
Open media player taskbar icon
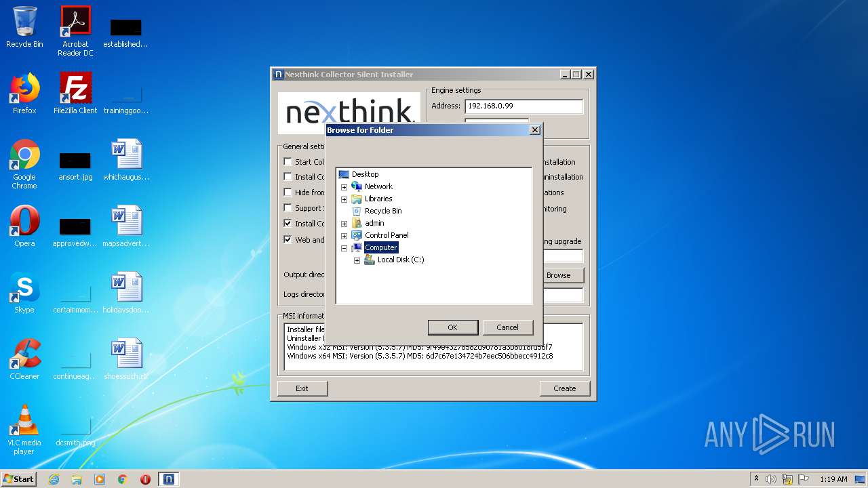(x=100, y=479)
